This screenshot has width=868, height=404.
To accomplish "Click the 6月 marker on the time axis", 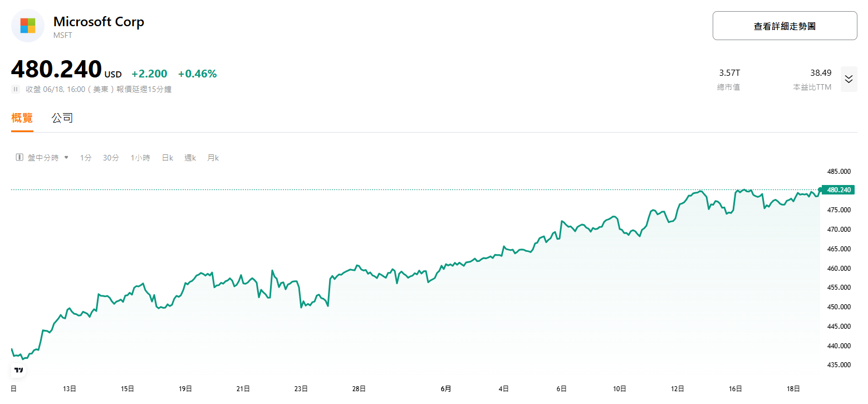I will tap(445, 388).
